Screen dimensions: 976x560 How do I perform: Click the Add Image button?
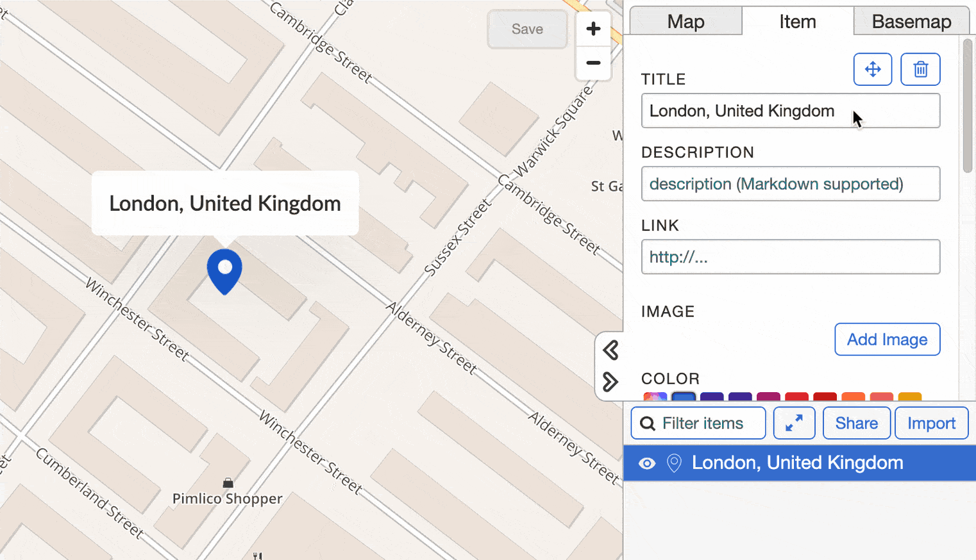pyautogui.click(x=887, y=339)
